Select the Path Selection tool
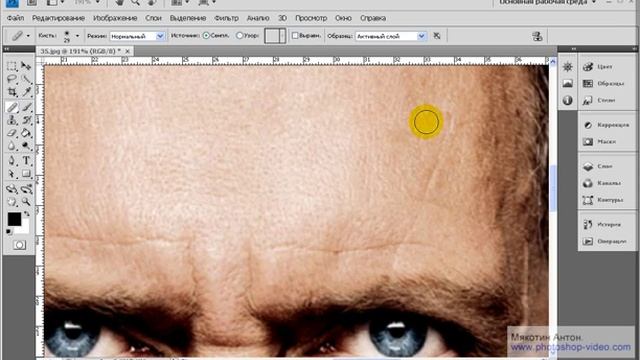This screenshot has width=640, height=360. tap(12, 174)
